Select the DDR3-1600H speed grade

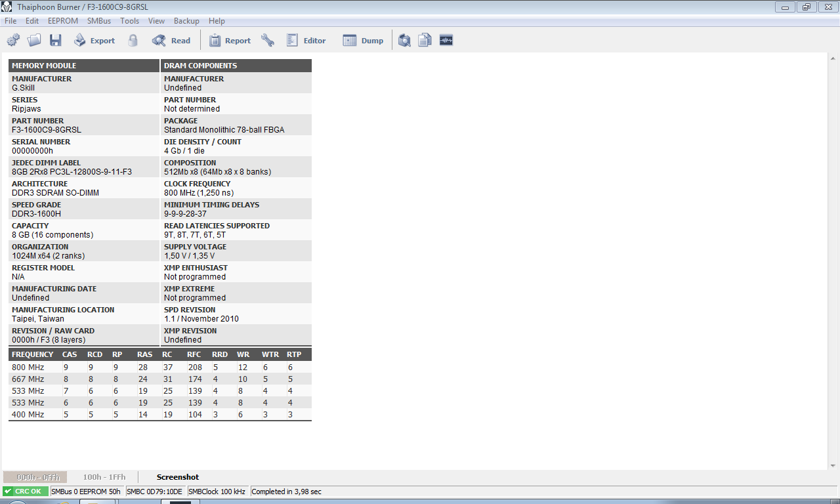point(37,214)
